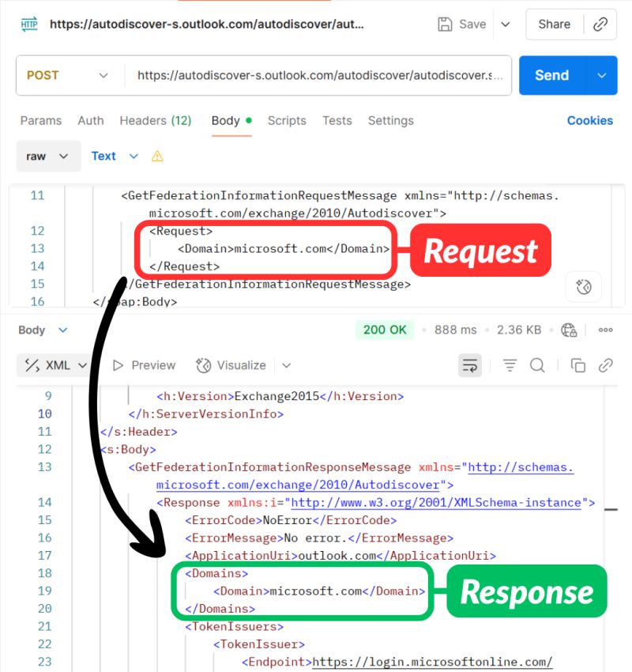This screenshot has width=632, height=672.
Task: Click request line number 13
Action: (x=37, y=248)
